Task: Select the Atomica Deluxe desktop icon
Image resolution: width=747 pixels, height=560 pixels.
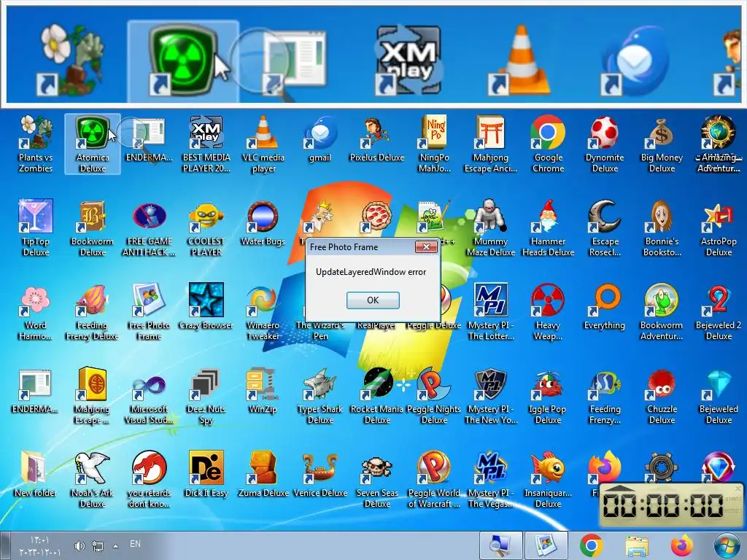Action: coord(93,144)
